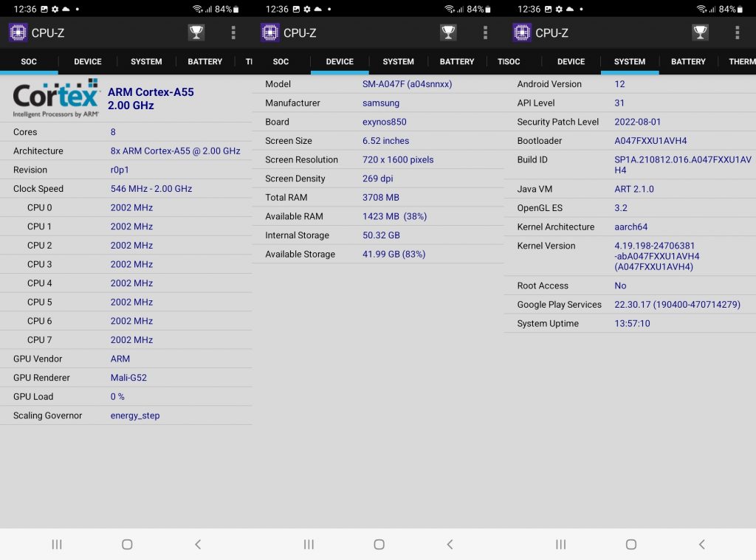Tap the Security Patch Level value '2022-08-01'
The image size is (756, 560).
[x=637, y=122]
